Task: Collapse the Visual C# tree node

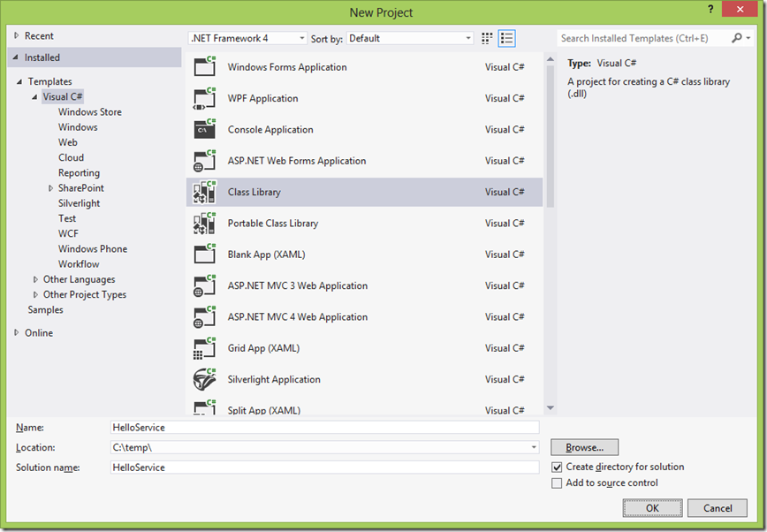Action: (34, 97)
